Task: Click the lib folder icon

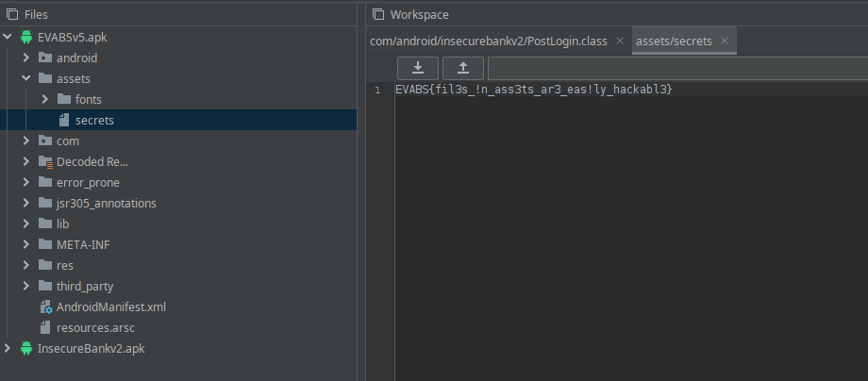Action: point(45,224)
